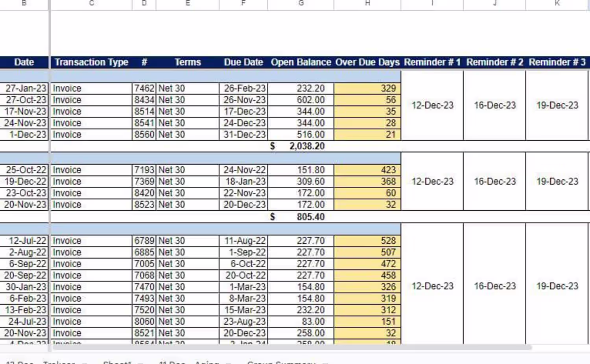
Task: Select invoice number cell 7462
Action: [x=144, y=88]
